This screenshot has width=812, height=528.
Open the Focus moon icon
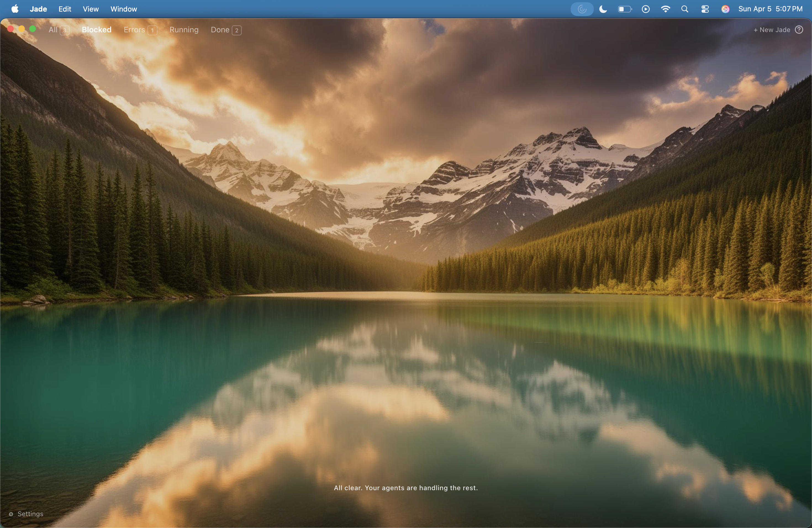[x=603, y=9]
